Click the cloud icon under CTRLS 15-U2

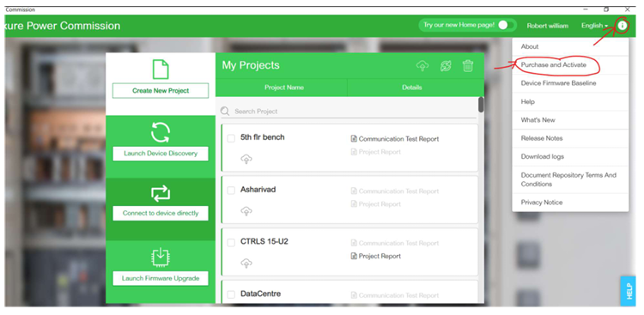(x=246, y=264)
